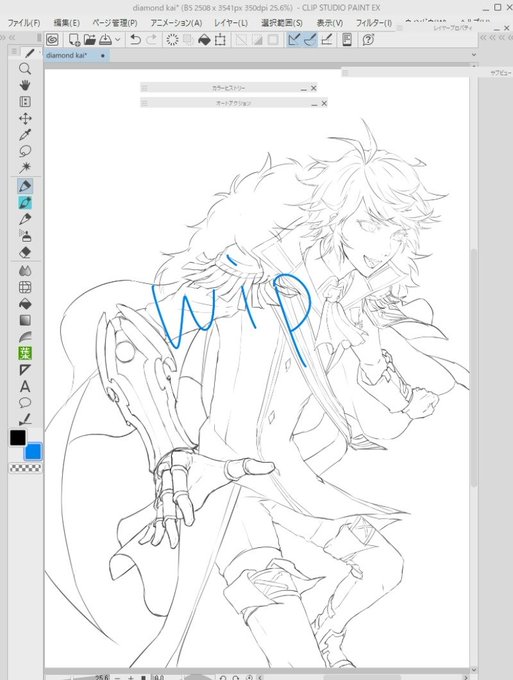Click the Scale/Rotate transform icon

pyautogui.click(x=220, y=40)
